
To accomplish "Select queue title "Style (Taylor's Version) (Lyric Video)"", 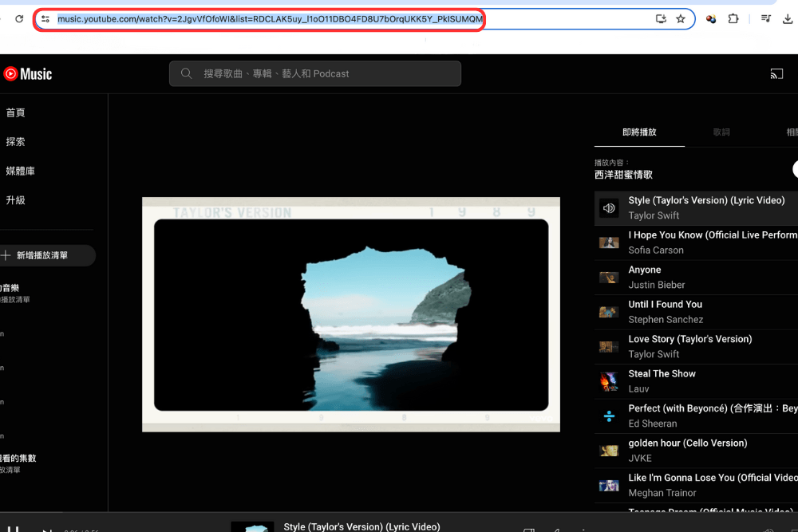I will 706,200.
